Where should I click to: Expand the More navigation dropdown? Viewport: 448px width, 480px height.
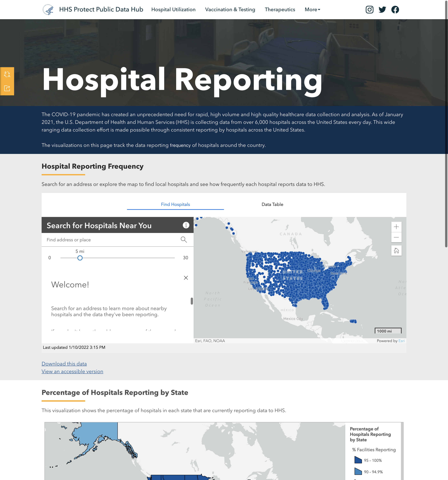click(312, 10)
